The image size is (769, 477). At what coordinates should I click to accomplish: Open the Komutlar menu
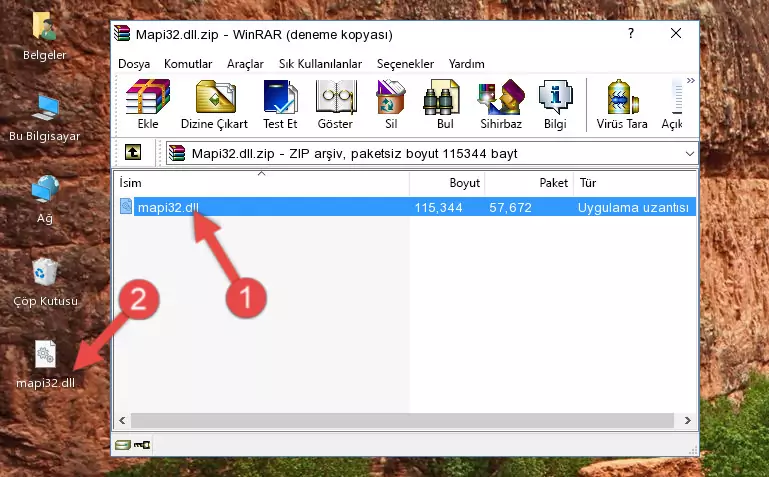point(188,64)
